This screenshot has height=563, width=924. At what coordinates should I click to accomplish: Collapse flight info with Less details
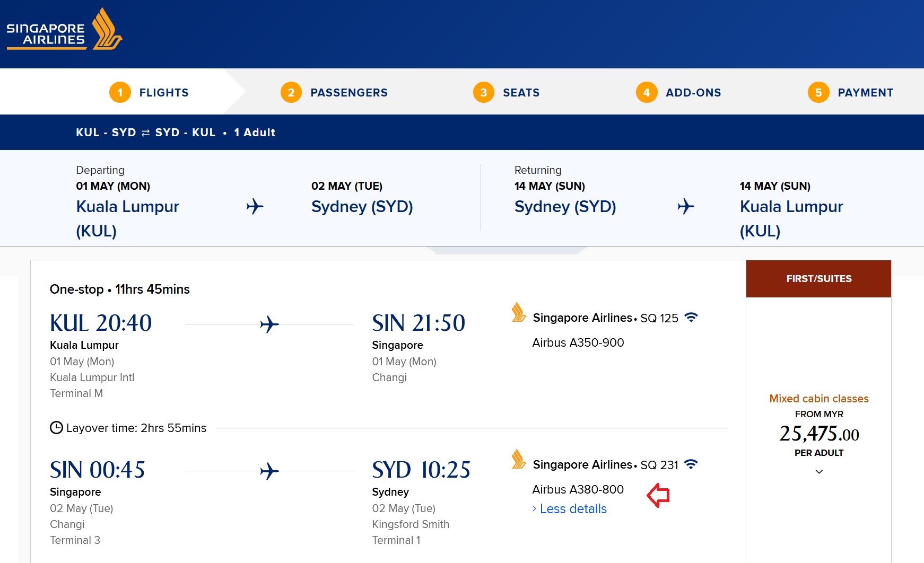pyautogui.click(x=572, y=509)
